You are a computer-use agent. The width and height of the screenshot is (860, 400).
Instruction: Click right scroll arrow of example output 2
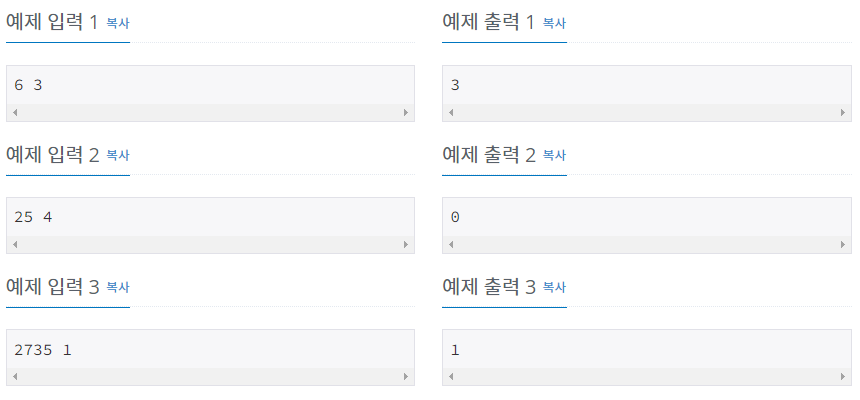click(x=843, y=245)
